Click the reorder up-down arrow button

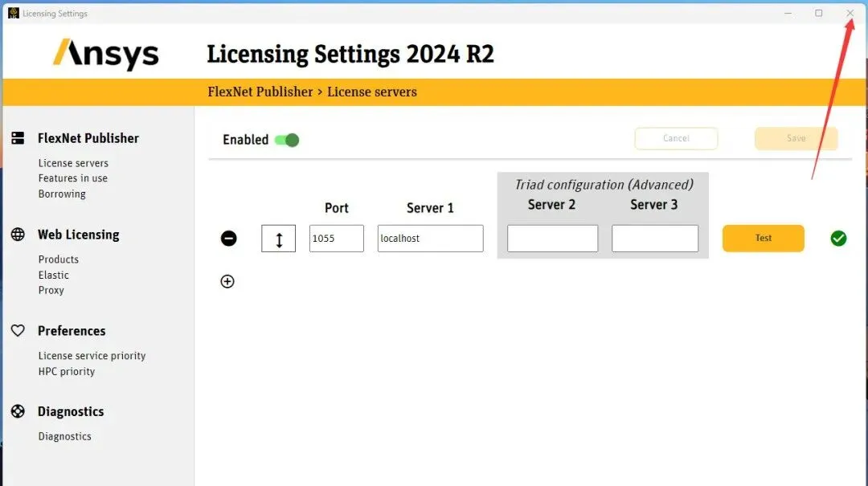(278, 239)
